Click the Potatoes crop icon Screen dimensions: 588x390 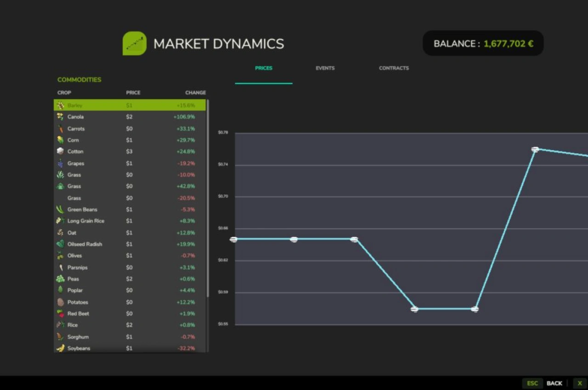[60, 302]
